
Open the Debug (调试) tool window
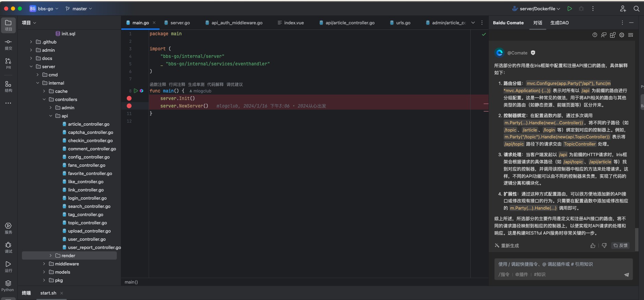coord(8,248)
